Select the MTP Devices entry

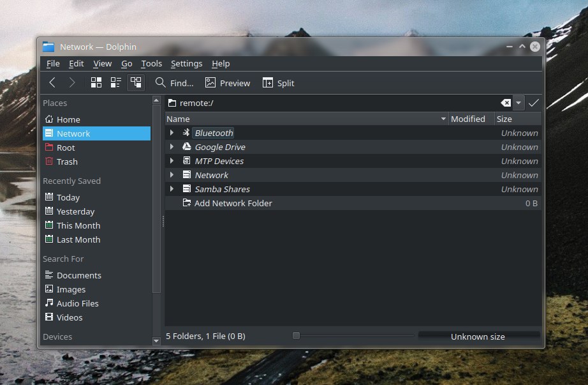[219, 161]
